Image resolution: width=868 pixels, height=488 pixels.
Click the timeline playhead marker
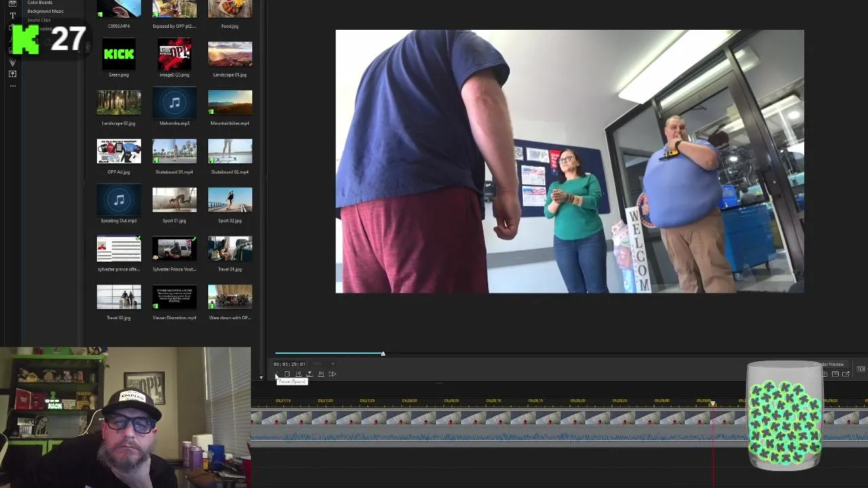pos(712,403)
